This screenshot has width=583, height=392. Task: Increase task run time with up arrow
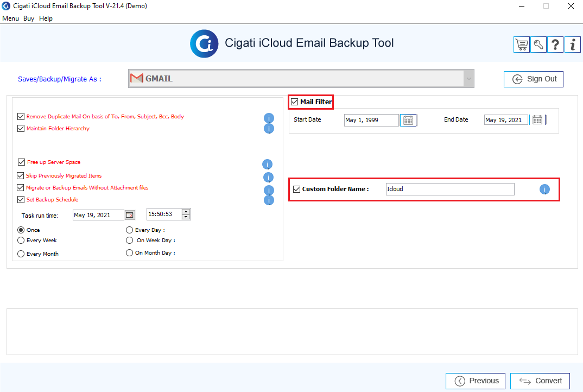click(x=186, y=212)
